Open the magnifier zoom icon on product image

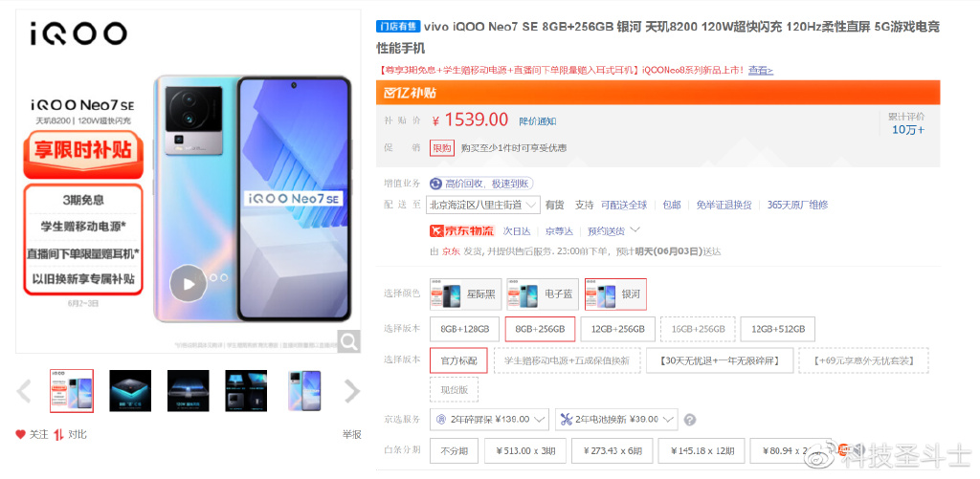click(348, 341)
